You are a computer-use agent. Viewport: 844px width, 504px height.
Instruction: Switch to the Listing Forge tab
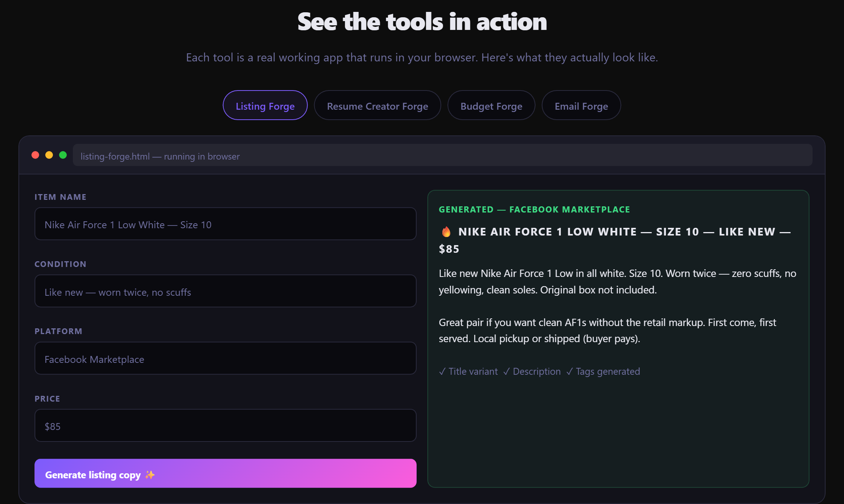tap(265, 105)
